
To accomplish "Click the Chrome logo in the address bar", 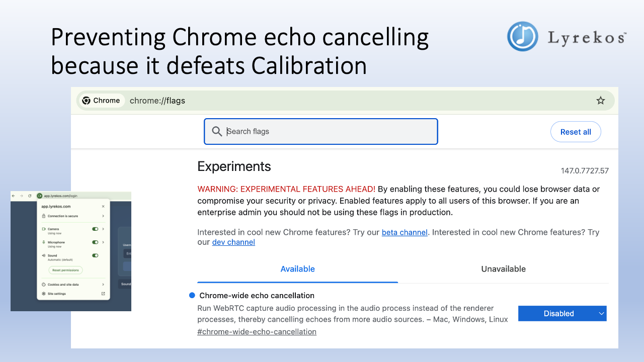I will [x=87, y=100].
